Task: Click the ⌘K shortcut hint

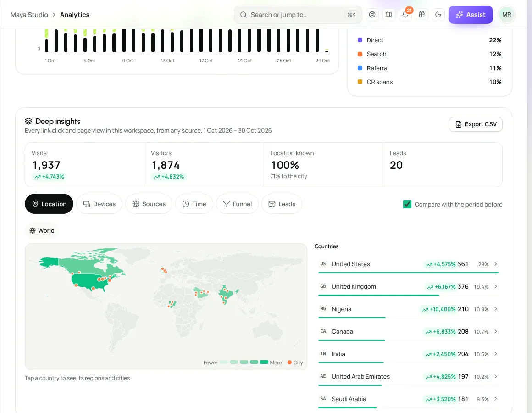Action: (x=351, y=15)
